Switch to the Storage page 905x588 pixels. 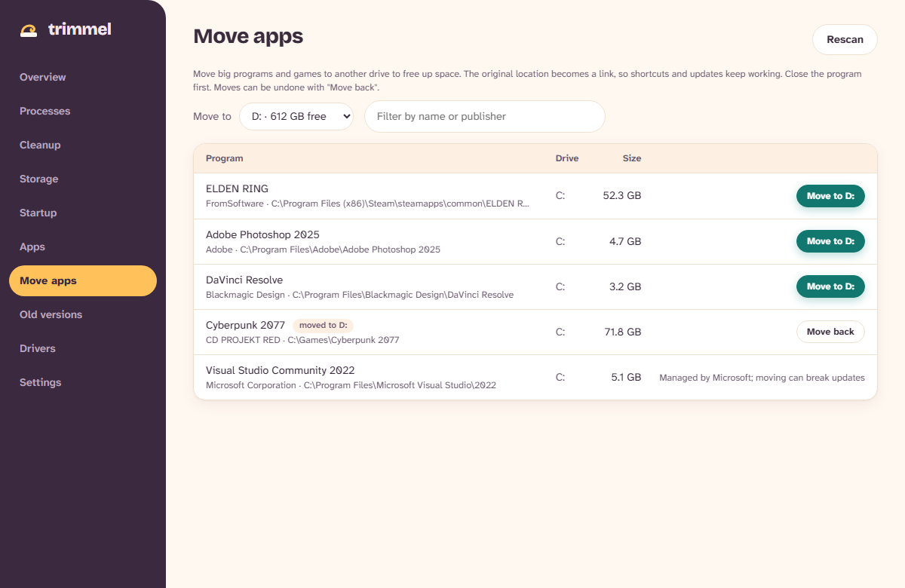(x=83, y=179)
